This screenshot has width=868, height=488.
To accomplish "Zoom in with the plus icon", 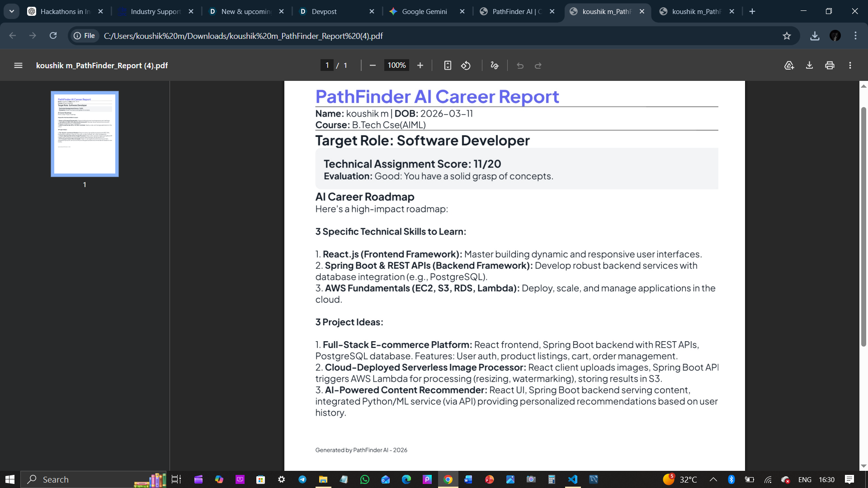I will pos(420,66).
